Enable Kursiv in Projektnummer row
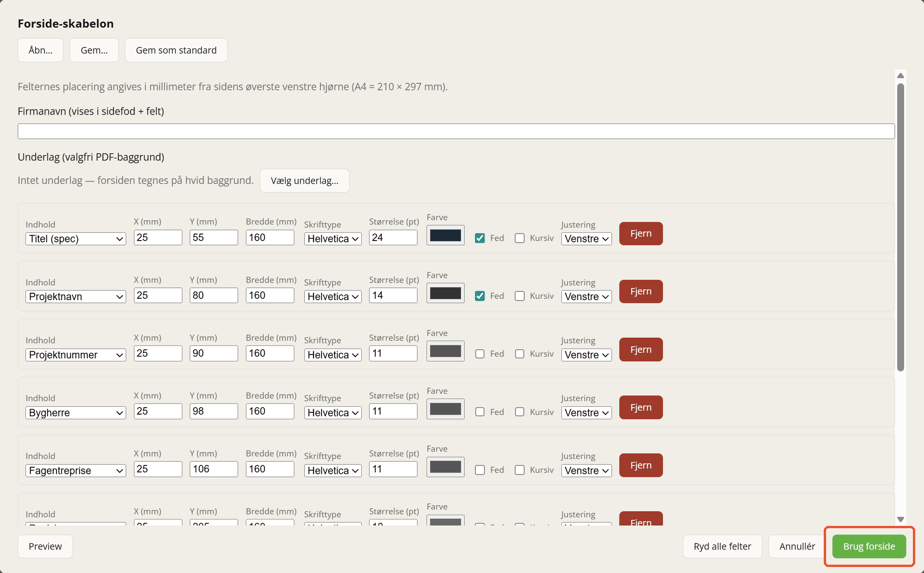 click(x=520, y=354)
